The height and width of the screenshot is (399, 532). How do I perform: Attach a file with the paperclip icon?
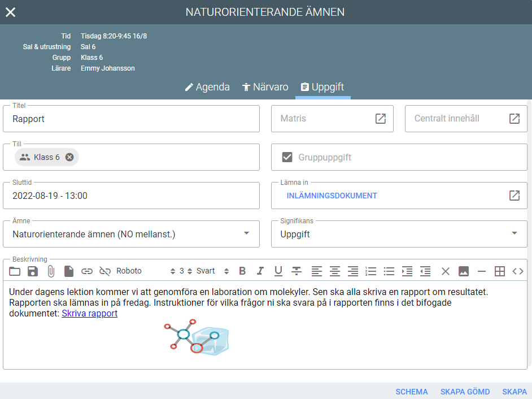pyautogui.click(x=51, y=271)
